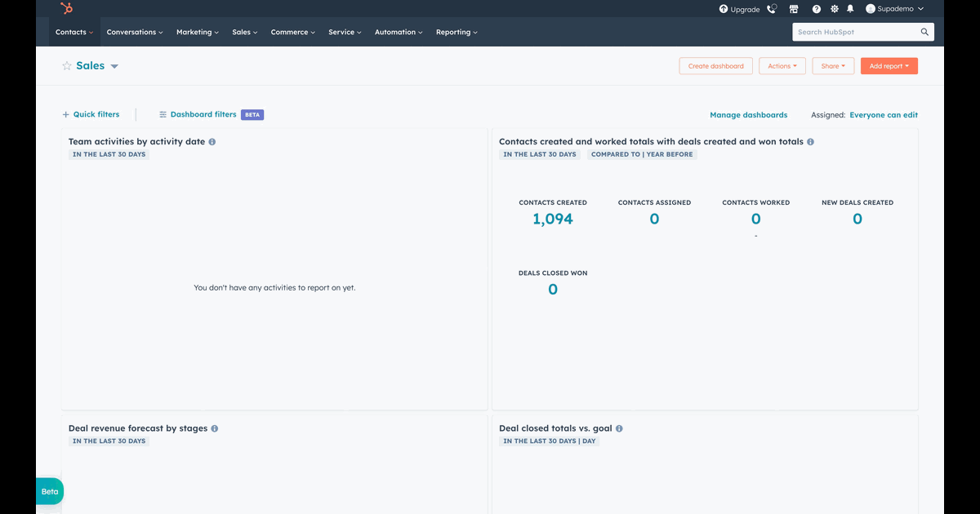Open the Marketing menu
This screenshot has width=980, height=514.
(x=198, y=32)
